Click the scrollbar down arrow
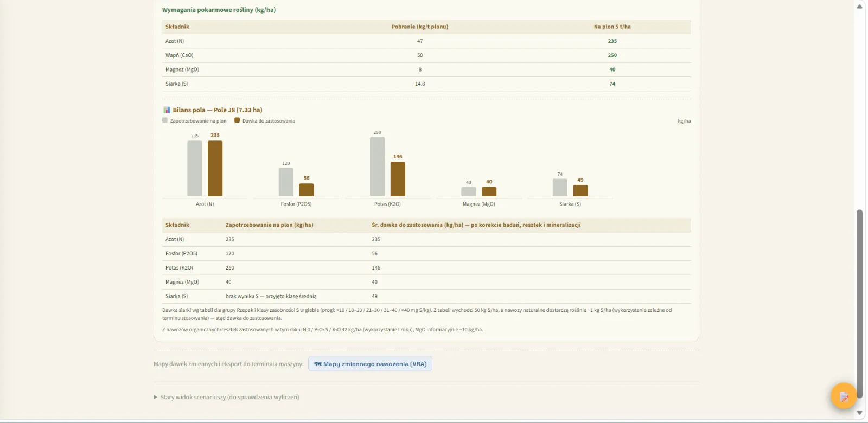Image resolution: width=868 pixels, height=423 pixels. 859,413
